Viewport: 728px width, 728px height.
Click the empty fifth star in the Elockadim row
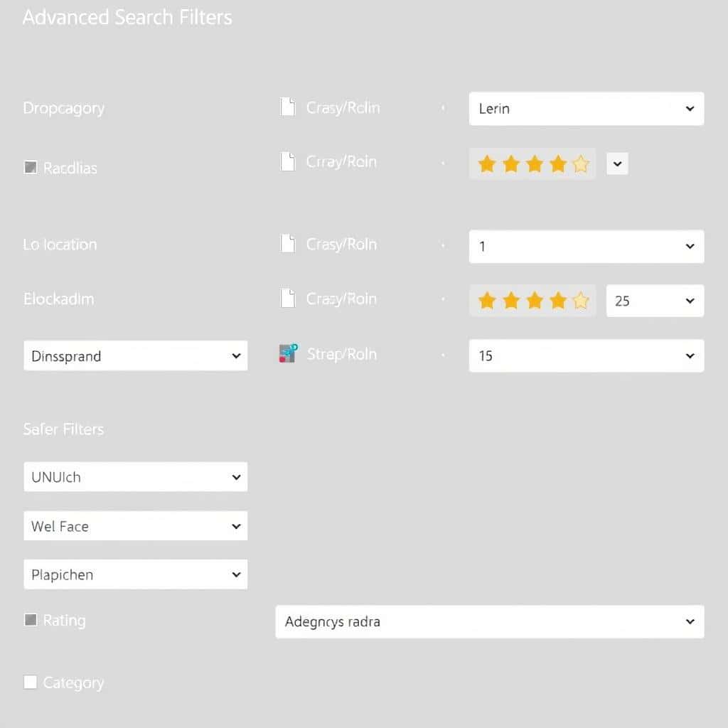click(581, 301)
